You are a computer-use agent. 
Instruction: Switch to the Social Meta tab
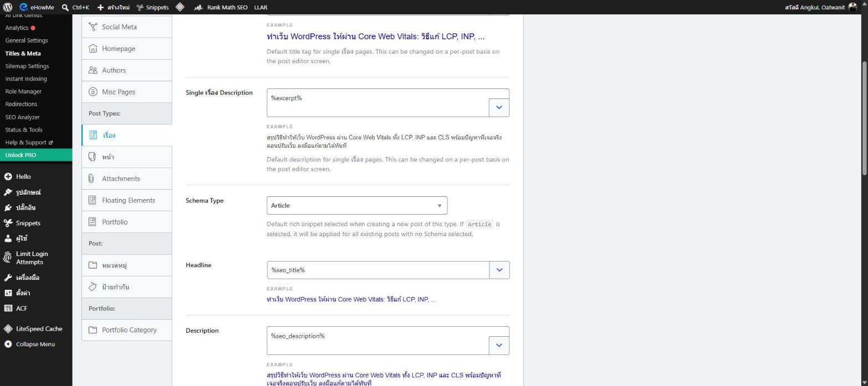click(x=127, y=27)
